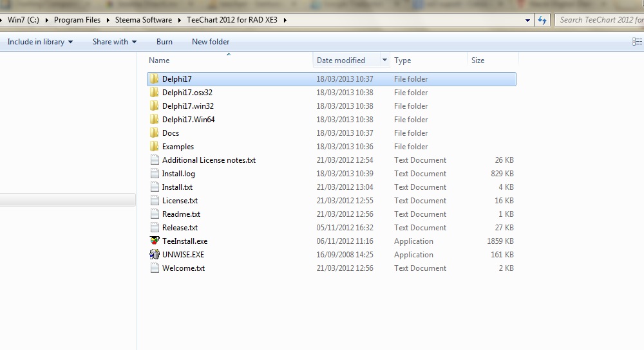Screen dimensions: 644x350
Task: Go to Program Files in the breadcrumb
Action: tap(77, 20)
